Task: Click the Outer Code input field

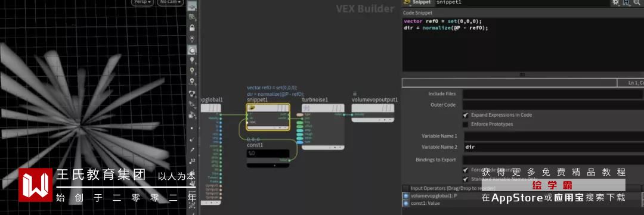Action: (553, 105)
